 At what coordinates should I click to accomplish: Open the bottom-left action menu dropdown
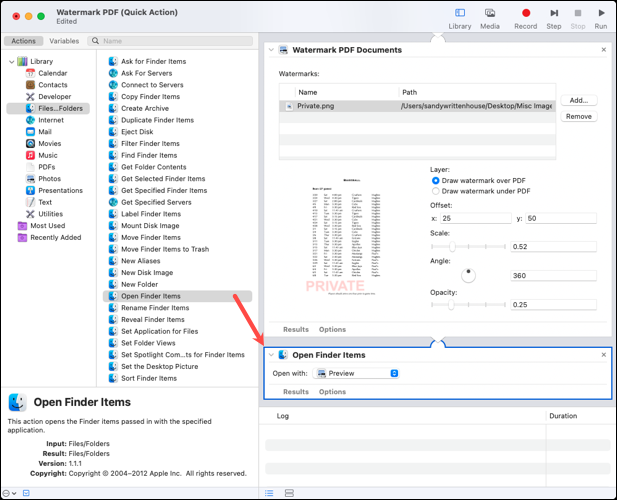[x=9, y=493]
